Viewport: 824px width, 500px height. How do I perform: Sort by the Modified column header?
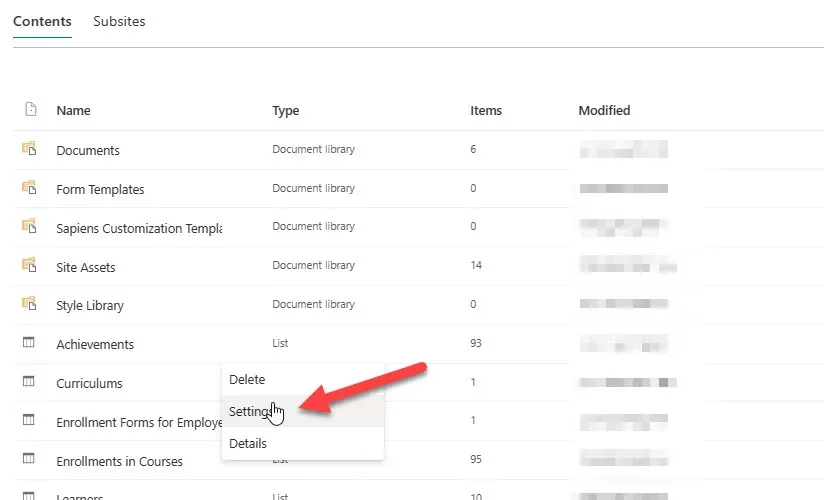click(604, 110)
